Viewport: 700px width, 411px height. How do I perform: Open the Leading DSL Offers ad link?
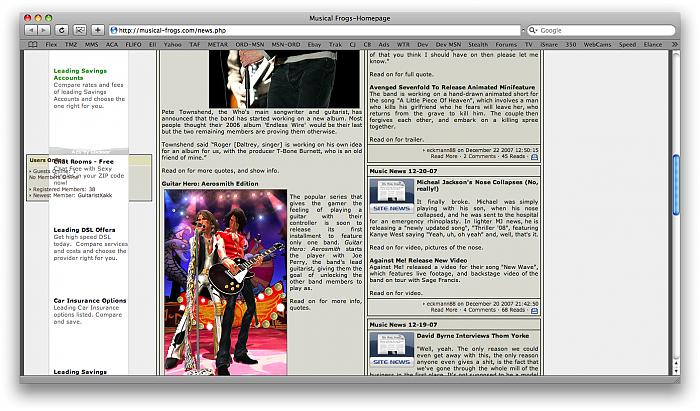click(84, 230)
